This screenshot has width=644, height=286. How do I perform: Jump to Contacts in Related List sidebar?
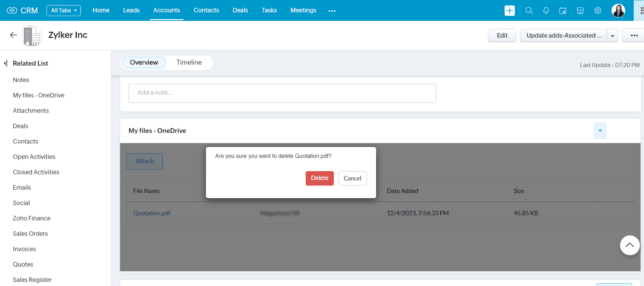coord(25,141)
